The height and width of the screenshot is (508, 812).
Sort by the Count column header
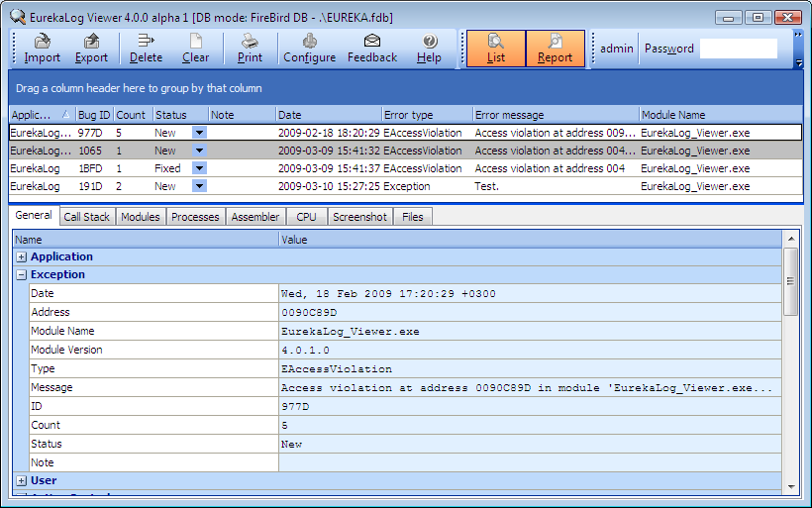click(x=133, y=115)
